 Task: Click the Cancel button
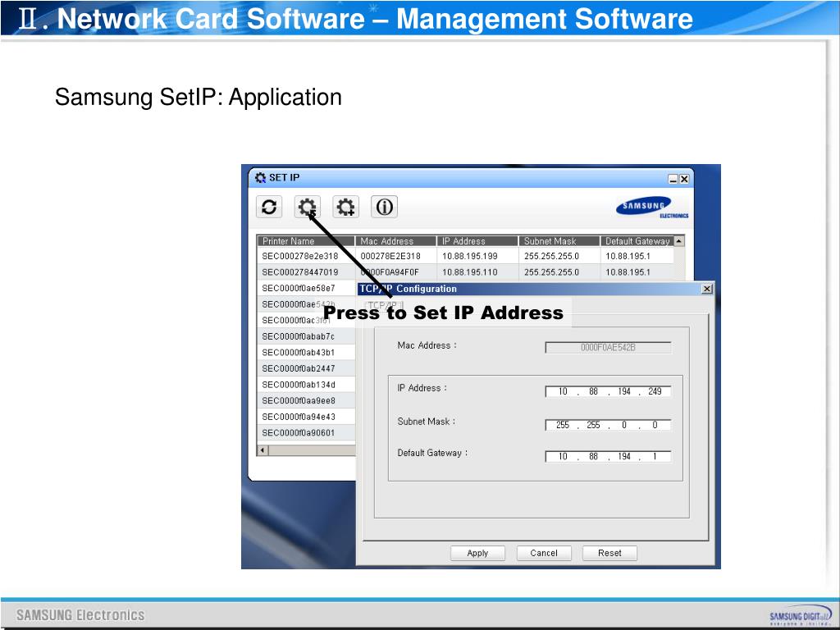coord(544,553)
